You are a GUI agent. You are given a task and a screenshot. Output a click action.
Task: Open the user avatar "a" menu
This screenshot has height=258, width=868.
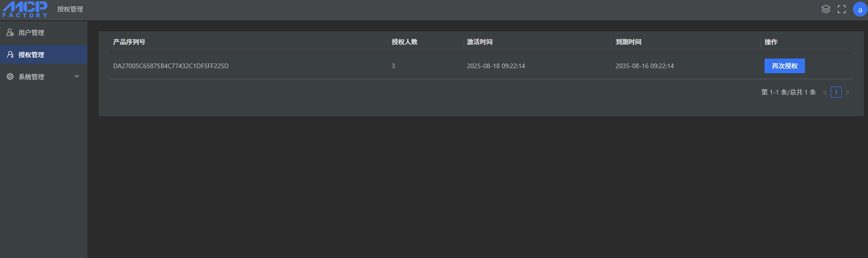860,9
